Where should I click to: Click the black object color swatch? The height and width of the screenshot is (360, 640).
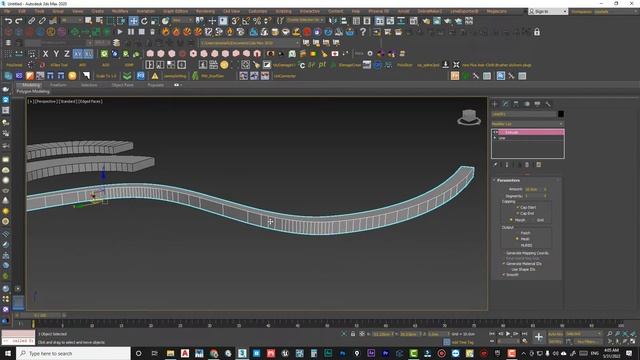tap(561, 114)
